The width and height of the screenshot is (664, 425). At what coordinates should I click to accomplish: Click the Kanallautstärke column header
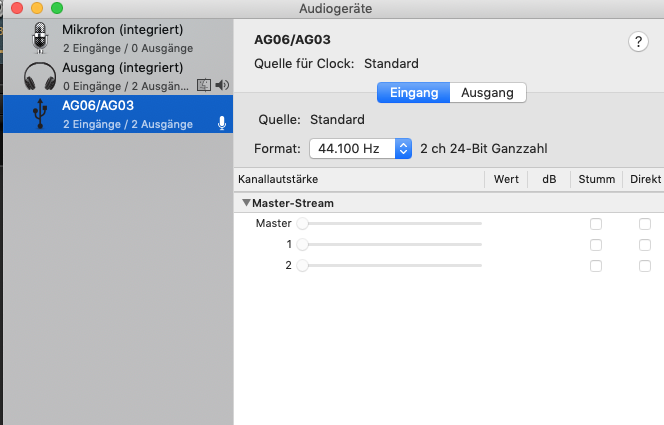(278, 179)
